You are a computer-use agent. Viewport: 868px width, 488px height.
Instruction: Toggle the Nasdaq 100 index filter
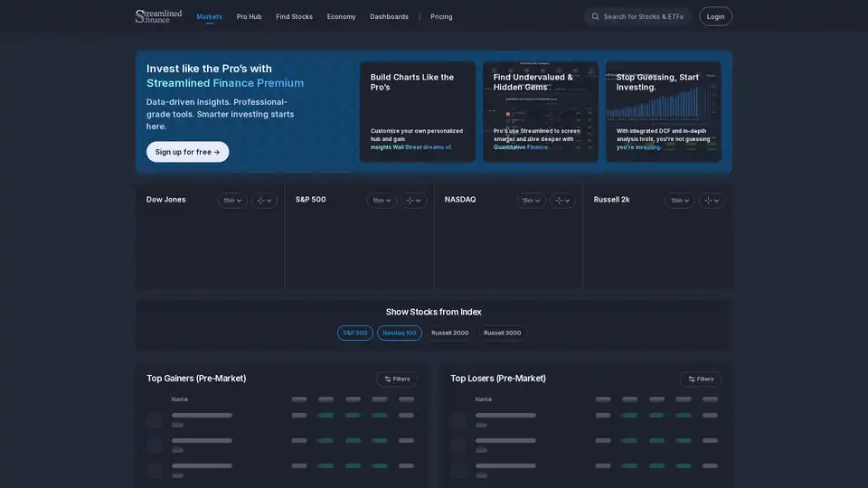(x=400, y=333)
